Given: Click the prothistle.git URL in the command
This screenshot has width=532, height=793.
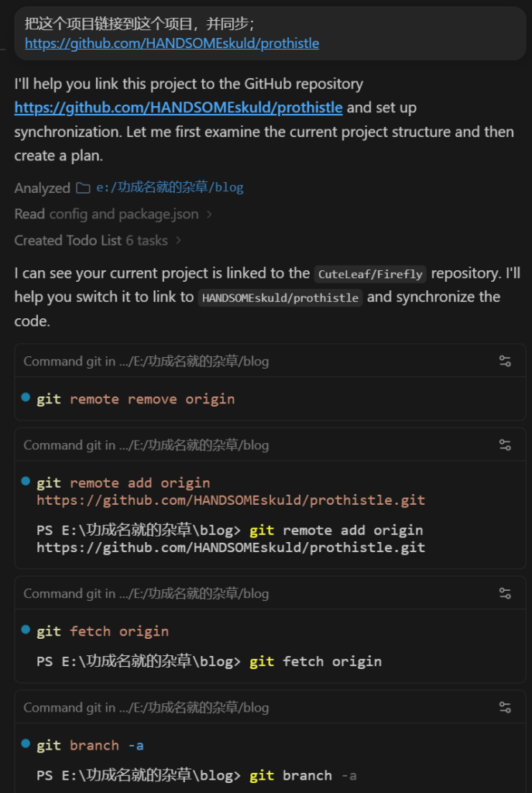Looking at the screenshot, I should (x=231, y=500).
